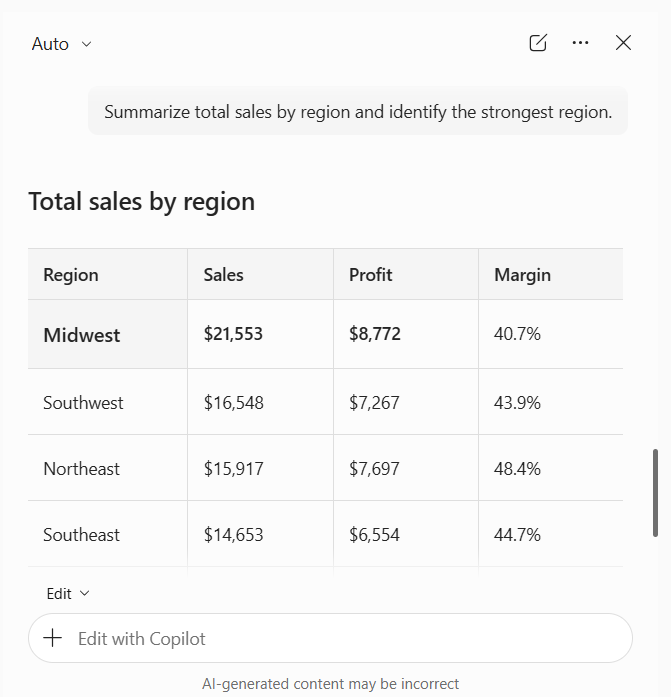
Task: Click the plus icon to add attachment
Action: pyautogui.click(x=52, y=638)
